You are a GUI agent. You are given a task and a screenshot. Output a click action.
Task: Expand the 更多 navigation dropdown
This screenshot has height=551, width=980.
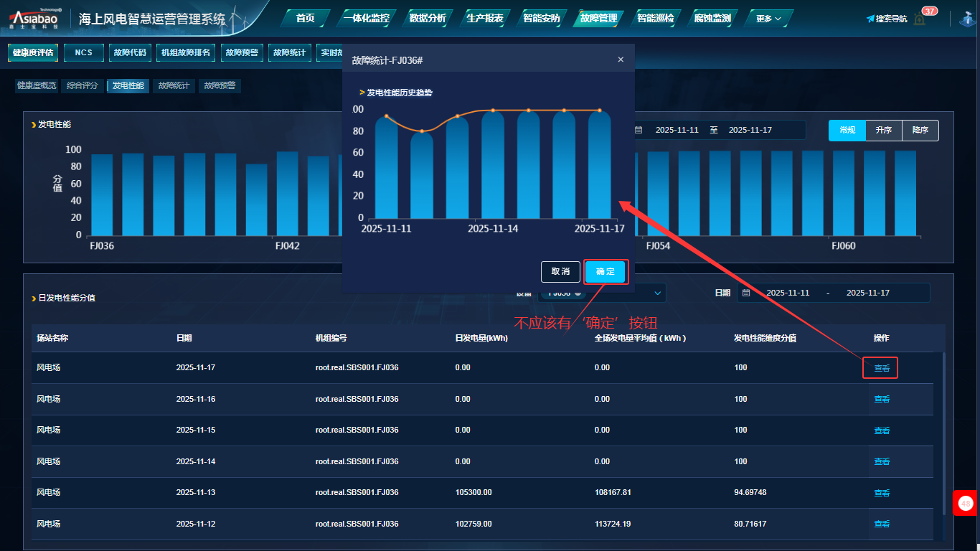(768, 18)
